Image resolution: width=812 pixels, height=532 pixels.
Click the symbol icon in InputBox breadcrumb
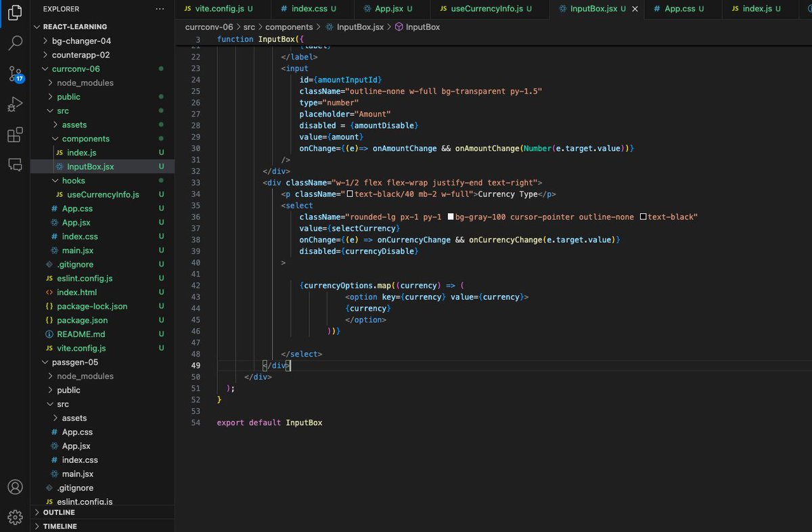[399, 27]
